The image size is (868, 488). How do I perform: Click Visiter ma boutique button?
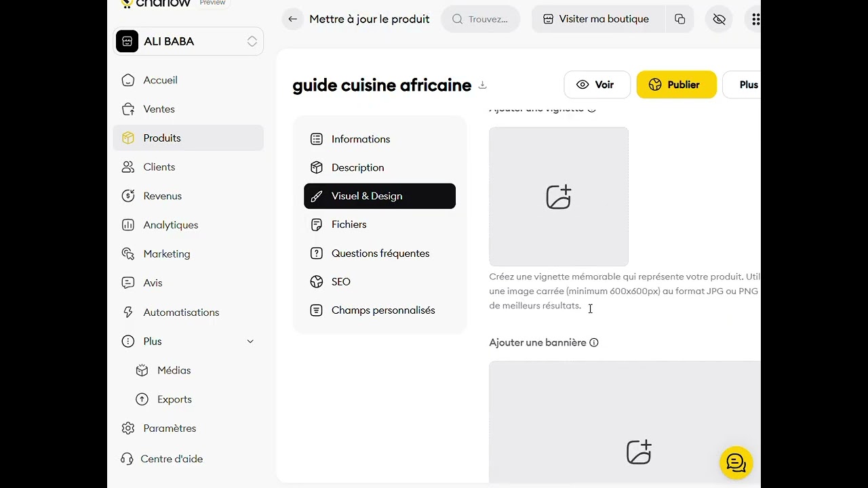click(x=596, y=19)
